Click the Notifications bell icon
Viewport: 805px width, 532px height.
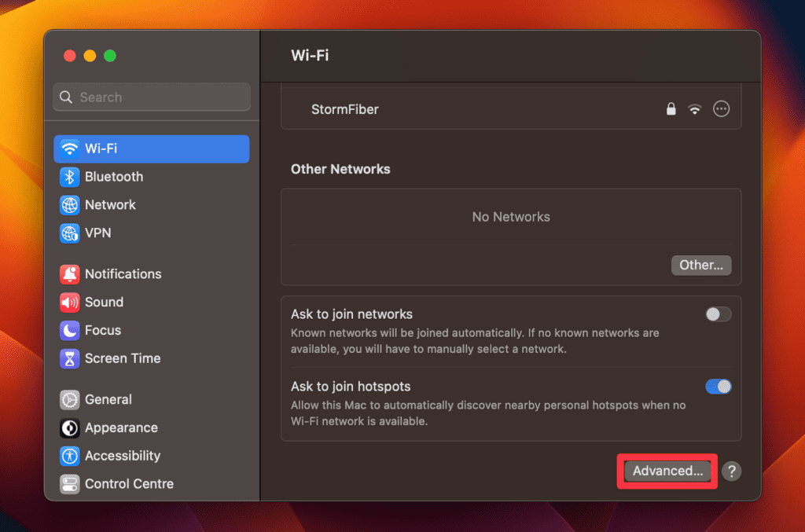coord(70,274)
